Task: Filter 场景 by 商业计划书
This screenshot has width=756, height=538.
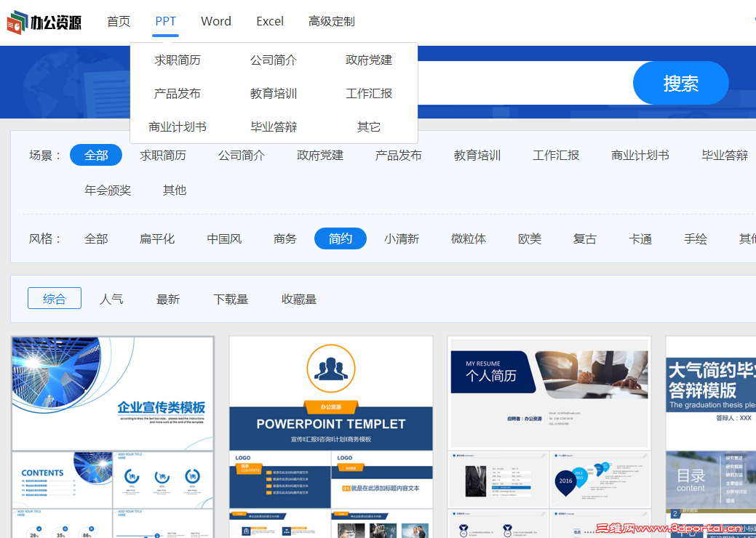Action: click(x=640, y=155)
